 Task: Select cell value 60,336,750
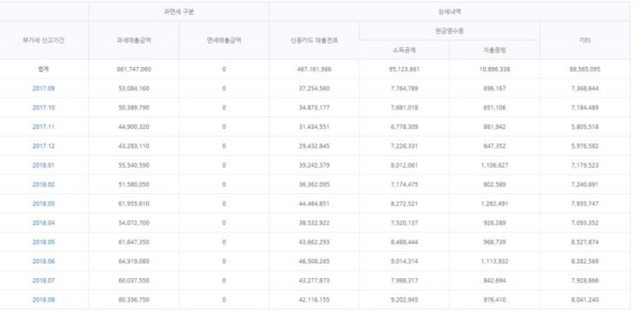pyautogui.click(x=134, y=300)
